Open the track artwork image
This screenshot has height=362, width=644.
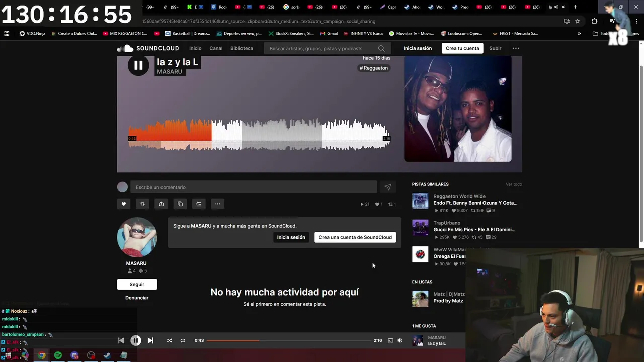(458, 109)
